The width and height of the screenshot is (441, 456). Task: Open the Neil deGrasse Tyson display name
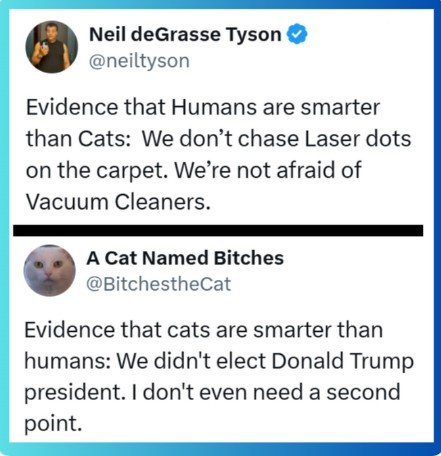(185, 35)
